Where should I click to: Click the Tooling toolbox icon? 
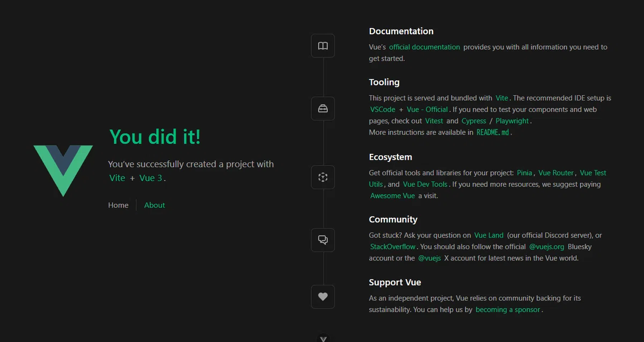pos(323,108)
